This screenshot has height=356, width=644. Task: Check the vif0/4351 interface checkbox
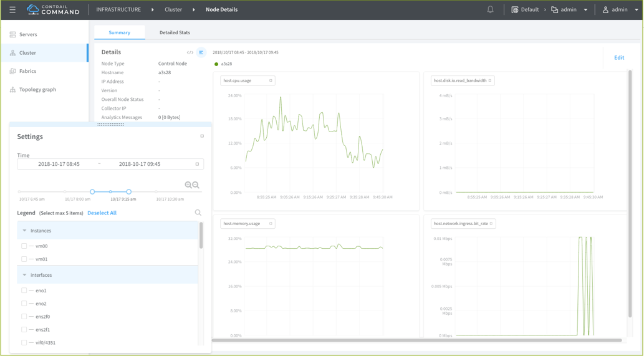(24, 342)
